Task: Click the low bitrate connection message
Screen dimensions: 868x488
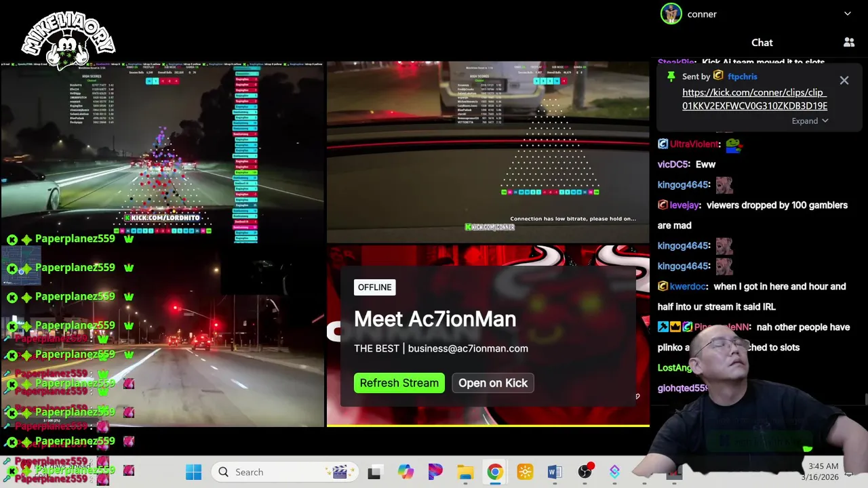Action: pos(573,219)
